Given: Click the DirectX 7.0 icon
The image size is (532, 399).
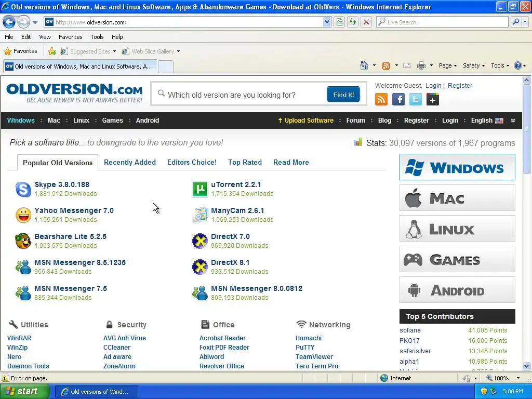Looking at the screenshot, I should click(x=200, y=241).
